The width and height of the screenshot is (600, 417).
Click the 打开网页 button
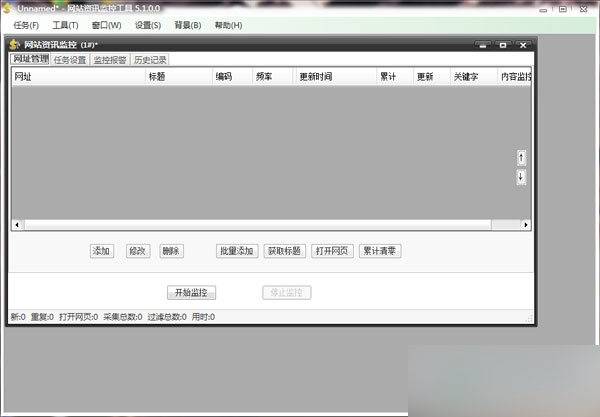pos(332,251)
